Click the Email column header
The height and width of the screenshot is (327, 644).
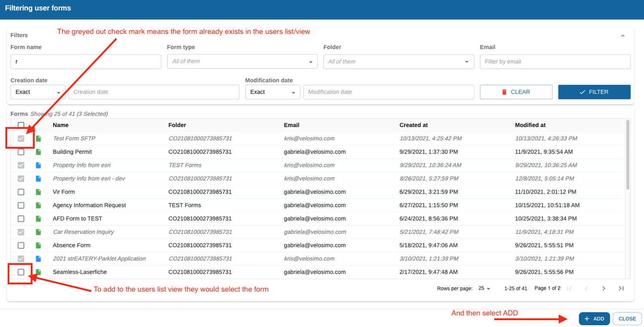click(x=292, y=125)
